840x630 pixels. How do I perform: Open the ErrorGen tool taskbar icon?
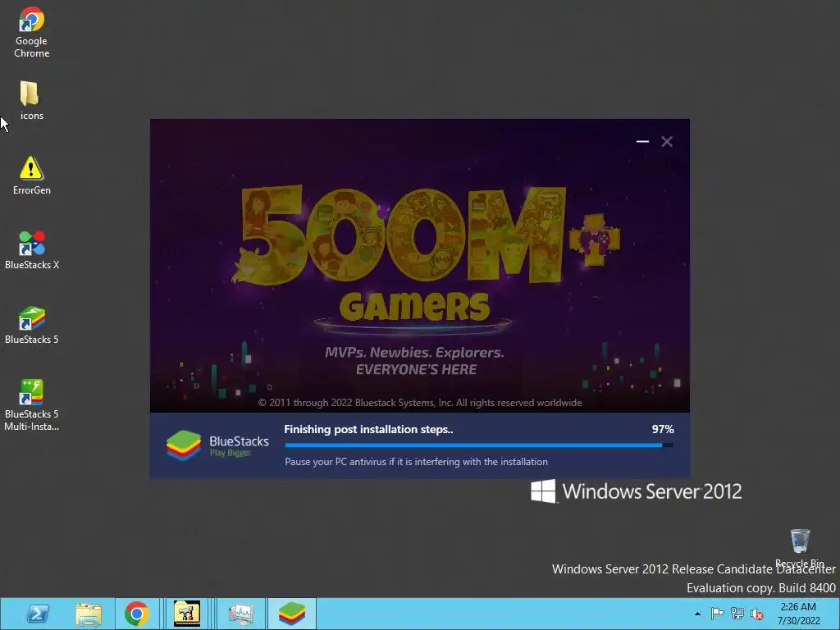tap(187, 614)
